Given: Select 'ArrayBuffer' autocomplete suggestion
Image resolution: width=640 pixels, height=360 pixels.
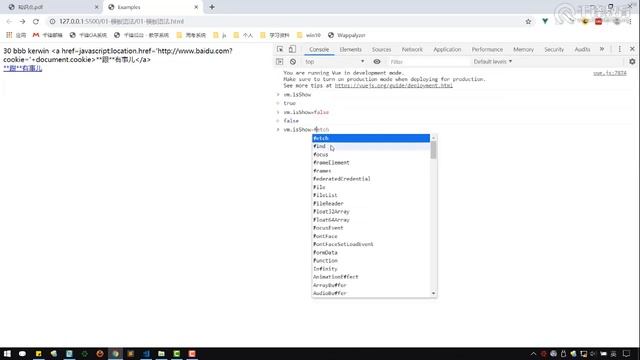Looking at the screenshot, I should coord(371,285).
